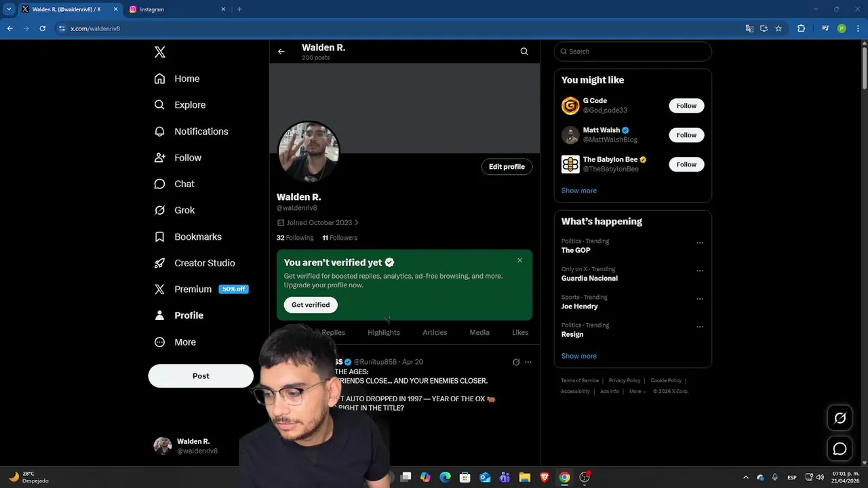
Task: Open Chat from the sidebar
Action: (174, 184)
